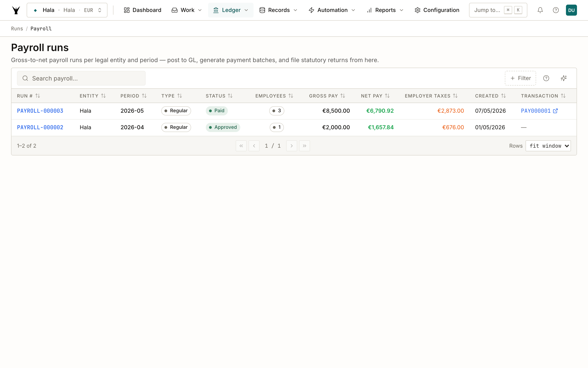Go to first page of results
The width and height of the screenshot is (588, 368).
tap(241, 146)
